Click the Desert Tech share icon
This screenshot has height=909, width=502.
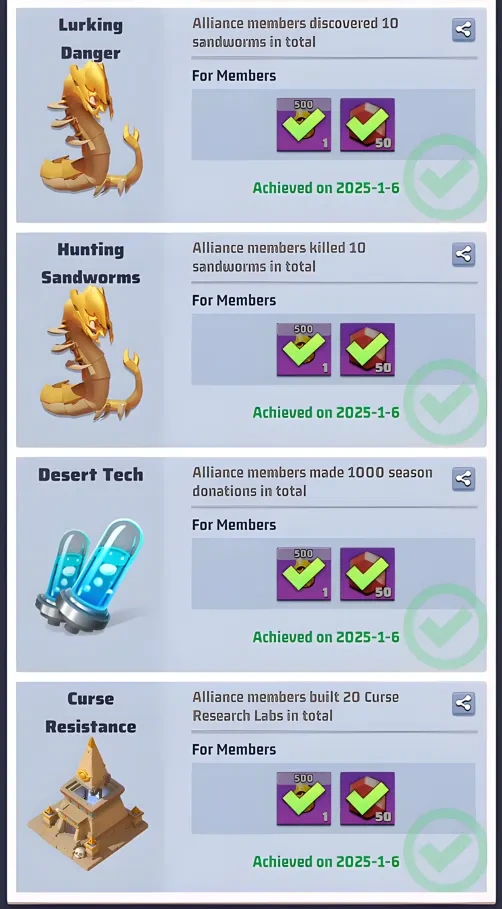tap(464, 479)
